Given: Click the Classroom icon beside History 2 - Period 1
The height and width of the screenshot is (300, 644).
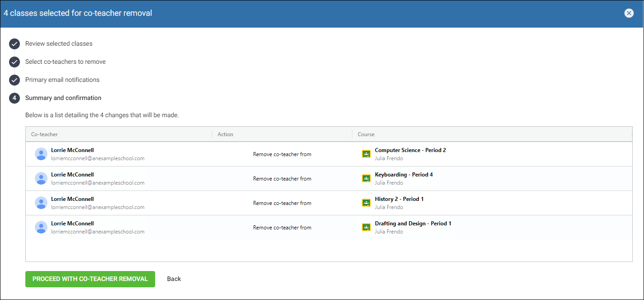Looking at the screenshot, I should 366,202.
